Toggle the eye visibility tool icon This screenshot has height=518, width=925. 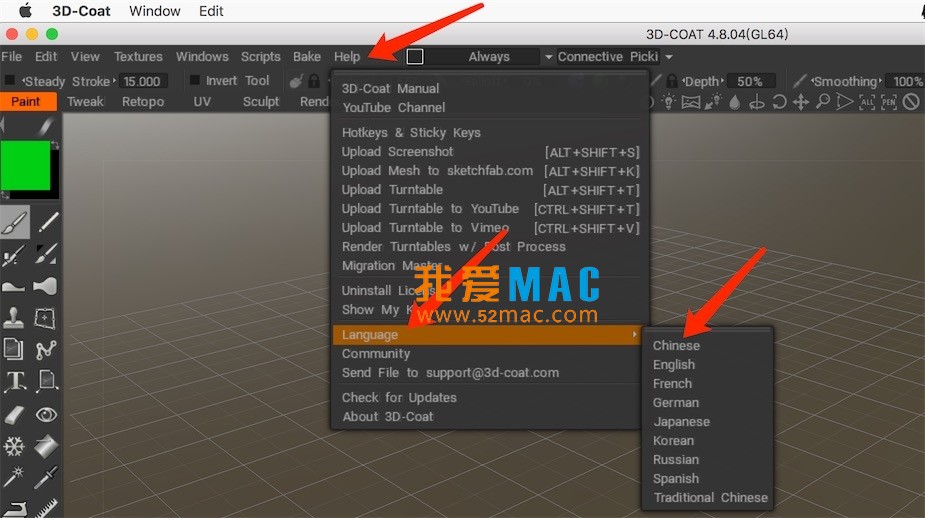45,414
